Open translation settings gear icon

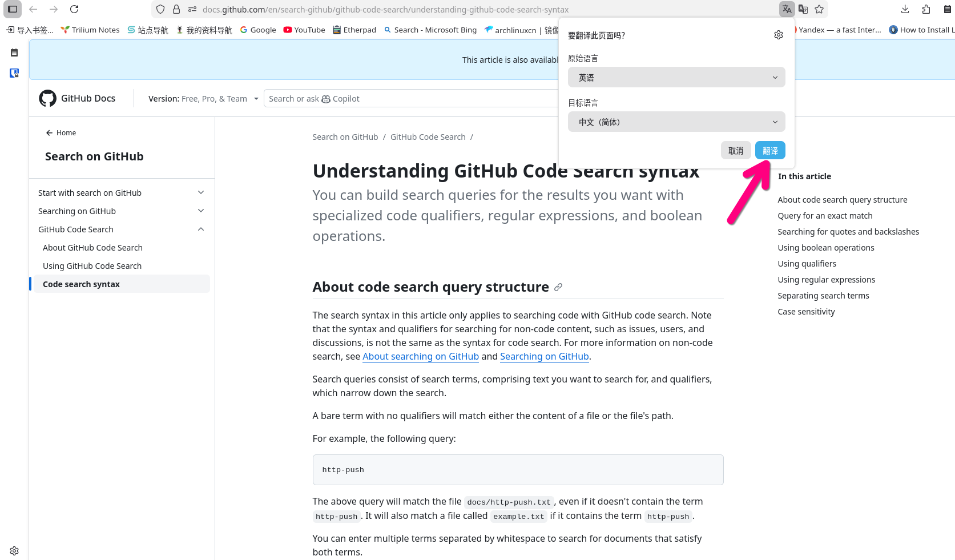click(x=778, y=35)
